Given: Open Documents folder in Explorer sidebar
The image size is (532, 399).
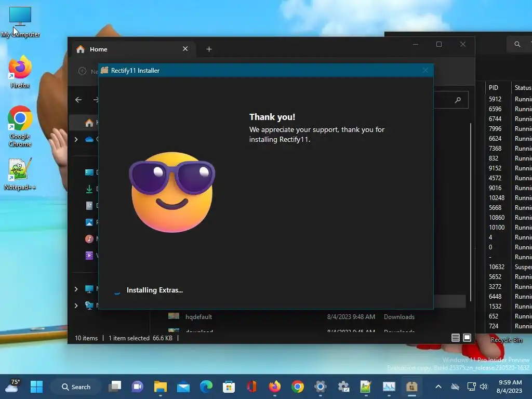Looking at the screenshot, I should pyautogui.click(x=89, y=206).
